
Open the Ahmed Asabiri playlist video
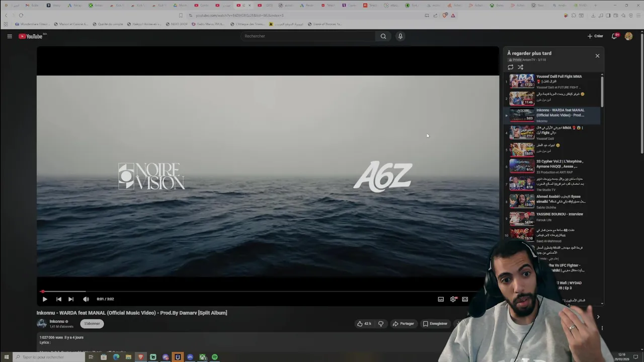[x=552, y=201]
